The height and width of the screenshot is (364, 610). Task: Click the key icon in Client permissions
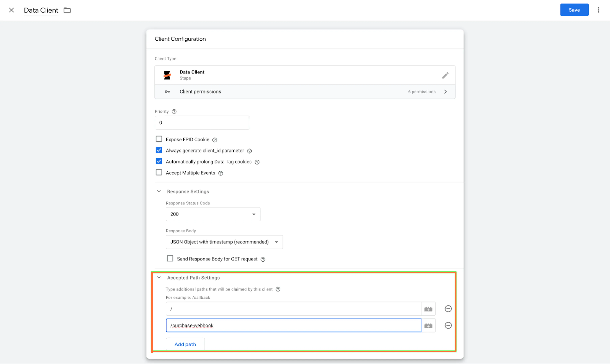167,92
